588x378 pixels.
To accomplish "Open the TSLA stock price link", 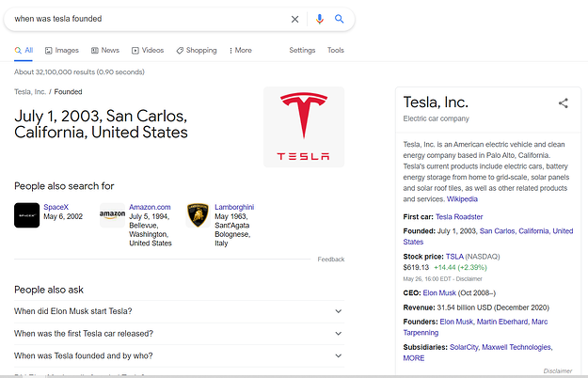I will [454, 257].
